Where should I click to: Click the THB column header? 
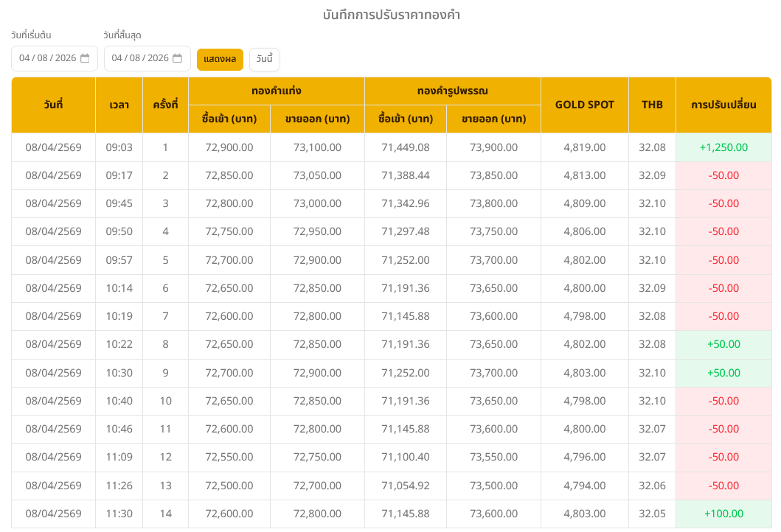[x=652, y=105]
